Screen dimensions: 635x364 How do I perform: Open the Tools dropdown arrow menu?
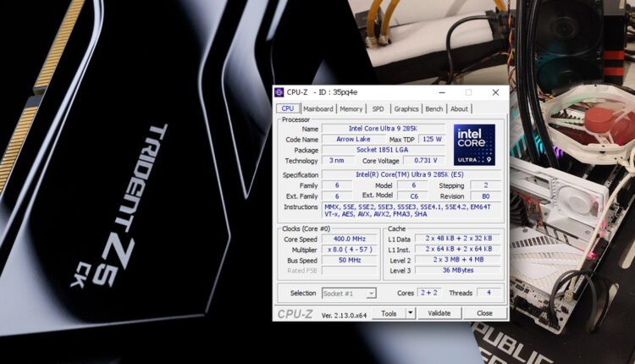click(411, 312)
